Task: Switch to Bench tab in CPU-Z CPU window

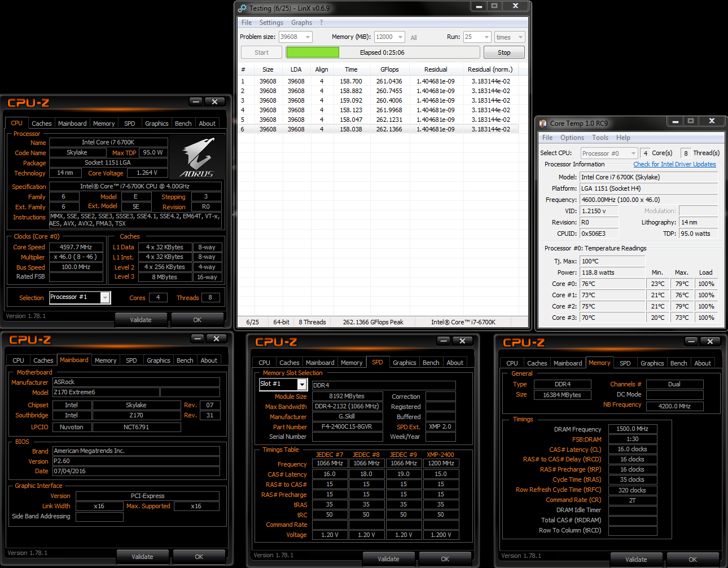Action: (x=183, y=124)
